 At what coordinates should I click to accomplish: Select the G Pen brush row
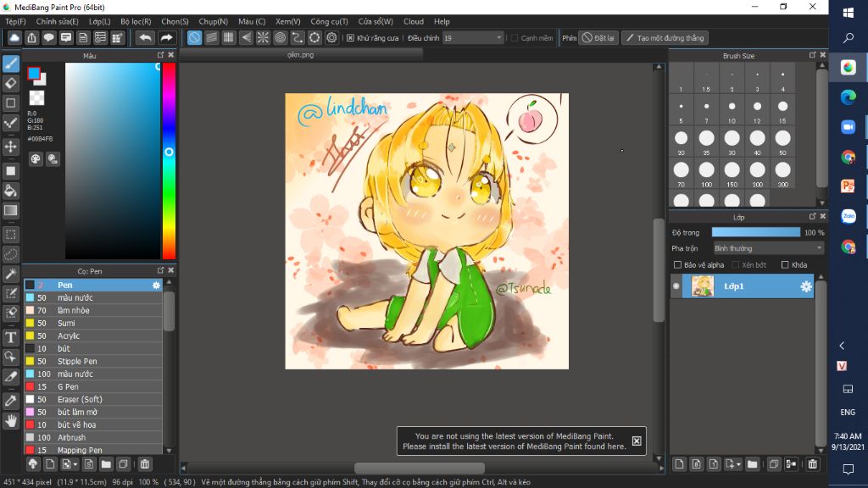tap(93, 386)
